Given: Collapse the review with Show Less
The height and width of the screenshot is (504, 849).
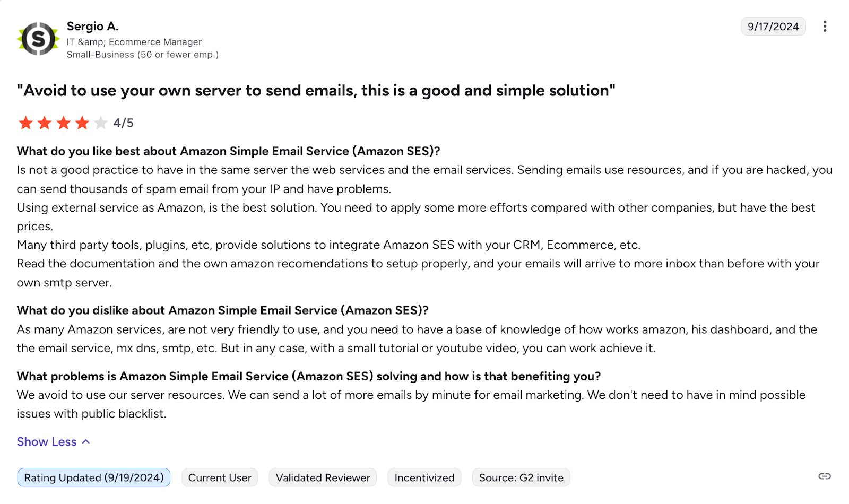Looking at the screenshot, I should tap(47, 442).
